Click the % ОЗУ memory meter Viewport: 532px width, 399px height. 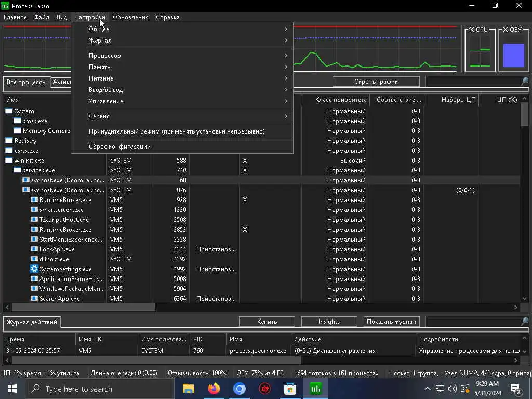(x=514, y=49)
